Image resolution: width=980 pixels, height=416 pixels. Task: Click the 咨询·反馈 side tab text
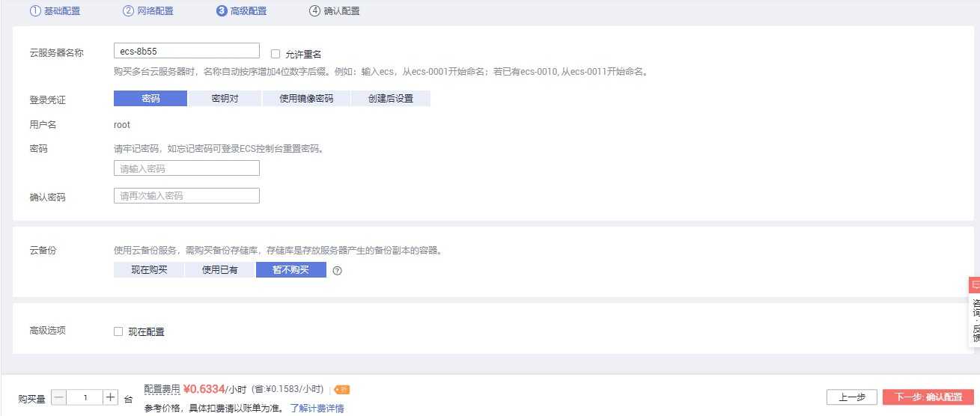975,319
